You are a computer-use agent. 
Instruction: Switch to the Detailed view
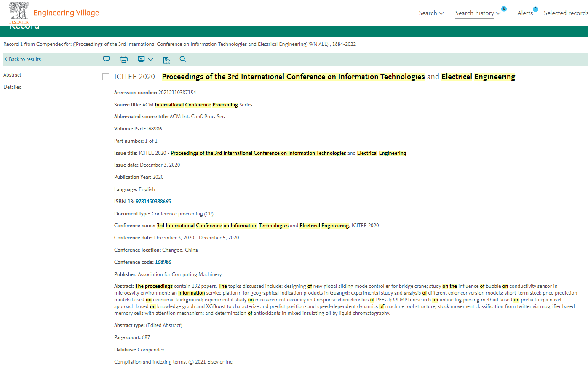click(x=13, y=87)
